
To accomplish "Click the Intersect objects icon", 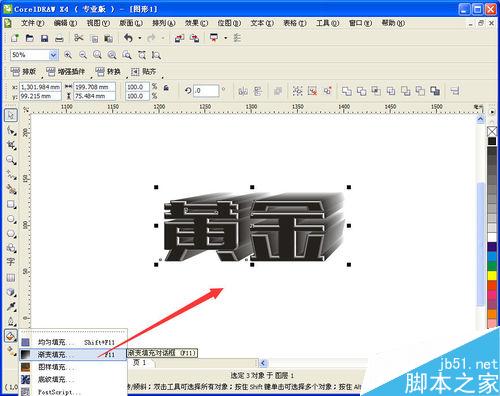I will tap(376, 91).
